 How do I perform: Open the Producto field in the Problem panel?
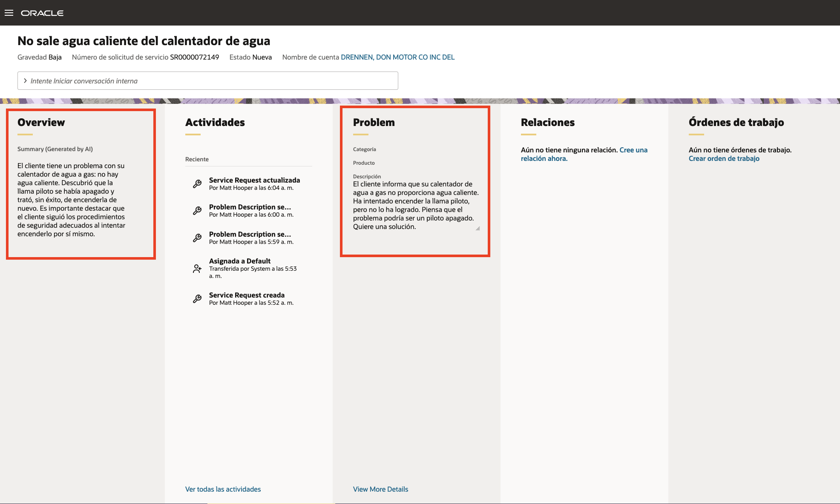[364, 163]
